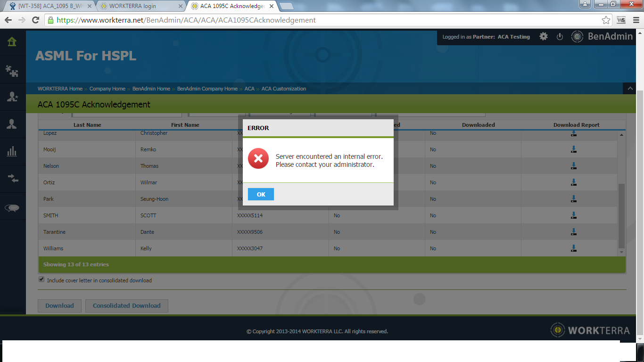Image resolution: width=644 pixels, height=362 pixels.
Task: Click the Consolidated Download button
Action: click(x=126, y=306)
